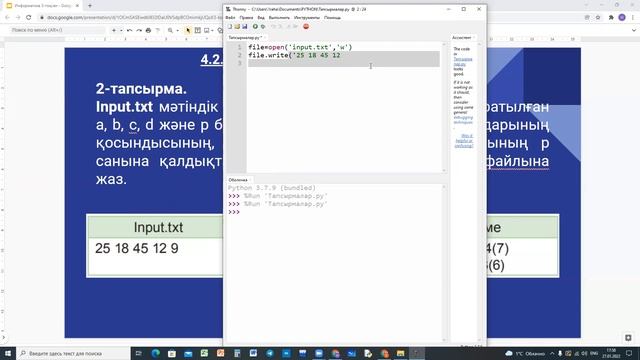
Task: Open the Инструменты menu in Thonny
Action: coord(307,18)
